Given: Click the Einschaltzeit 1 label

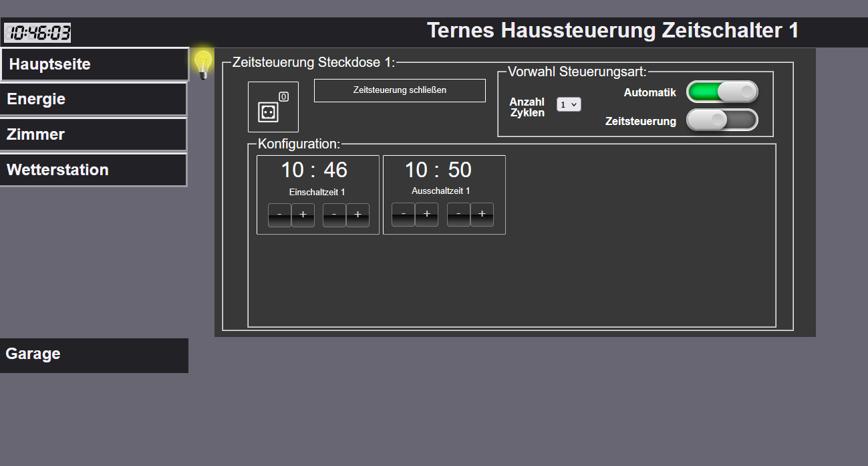Looking at the screenshot, I should click(317, 192).
